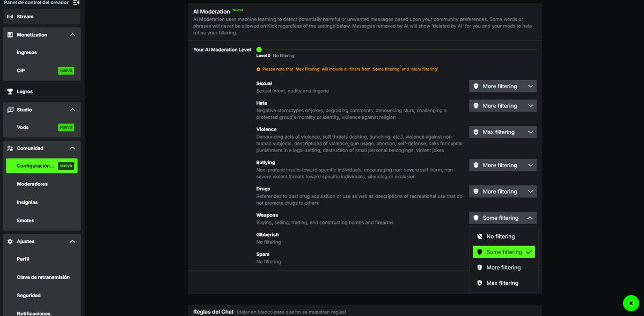Open the Violence filtering dropdown

(503, 132)
